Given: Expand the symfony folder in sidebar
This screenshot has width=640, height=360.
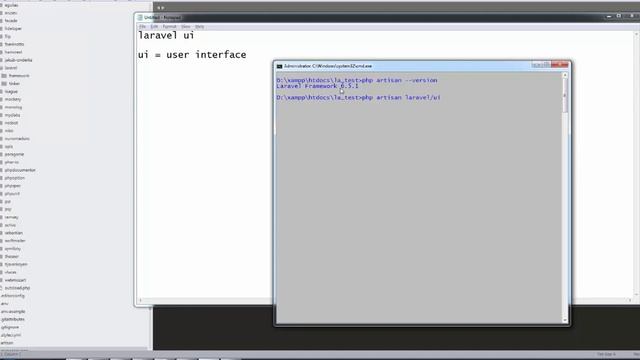Looking at the screenshot, I should (12, 249).
